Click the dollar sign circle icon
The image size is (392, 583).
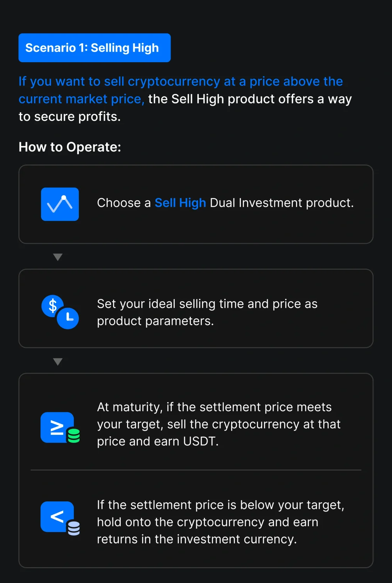coord(52,306)
